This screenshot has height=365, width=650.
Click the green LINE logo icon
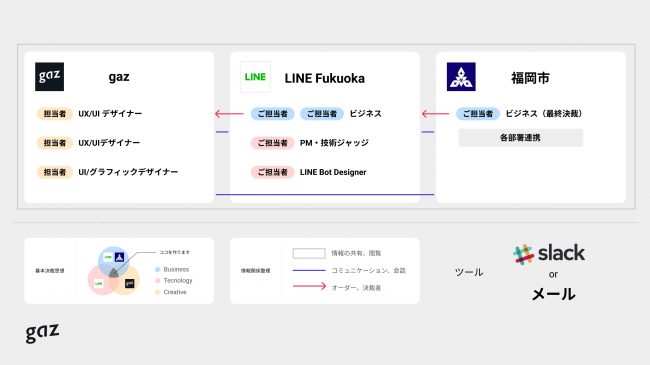(x=255, y=77)
